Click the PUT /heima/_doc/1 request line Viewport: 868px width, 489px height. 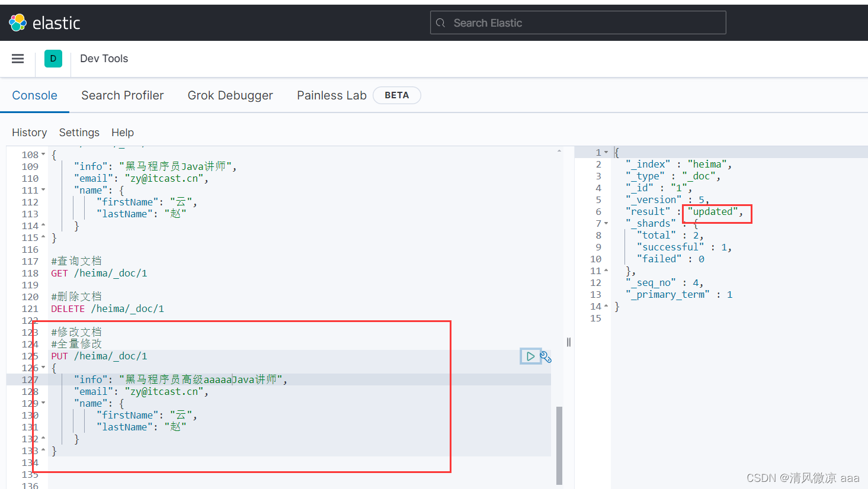coord(99,356)
